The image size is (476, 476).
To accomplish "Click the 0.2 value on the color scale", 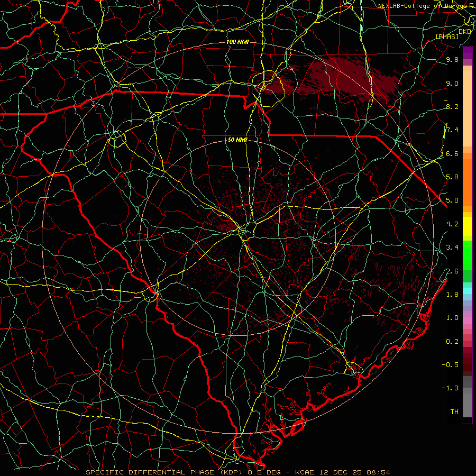I will (x=452, y=341).
